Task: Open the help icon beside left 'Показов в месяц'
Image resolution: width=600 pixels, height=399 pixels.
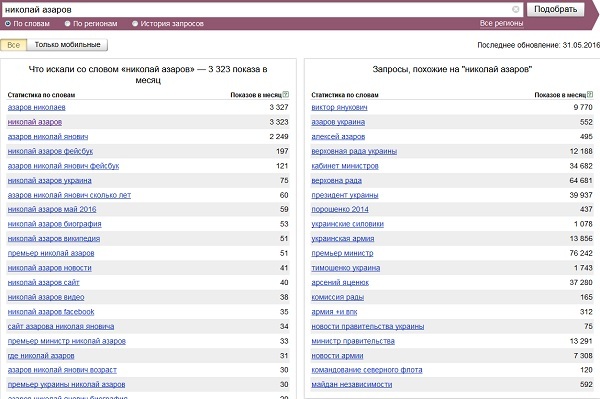Action: [285, 94]
